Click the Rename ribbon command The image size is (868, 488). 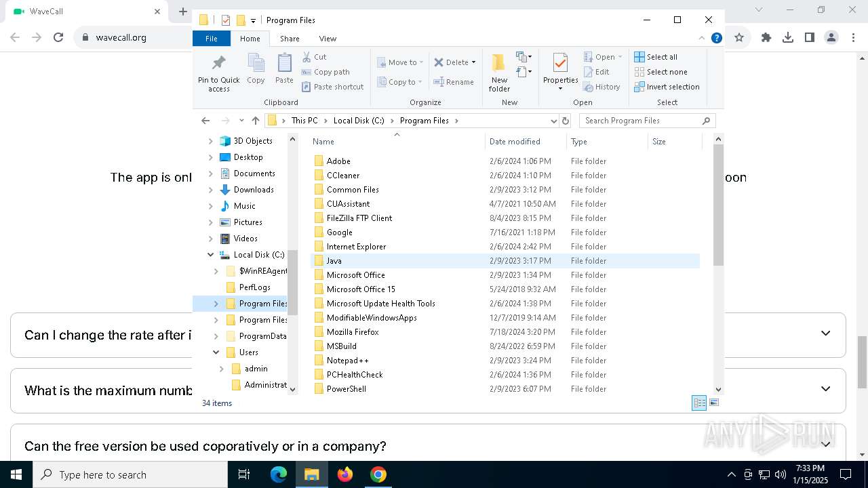454,82
